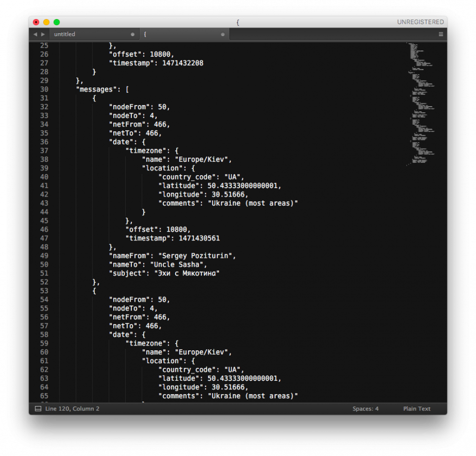Screen dimensions: 476x456
Task: Open the Spaces: 4 indentation menu
Action: pos(366,408)
